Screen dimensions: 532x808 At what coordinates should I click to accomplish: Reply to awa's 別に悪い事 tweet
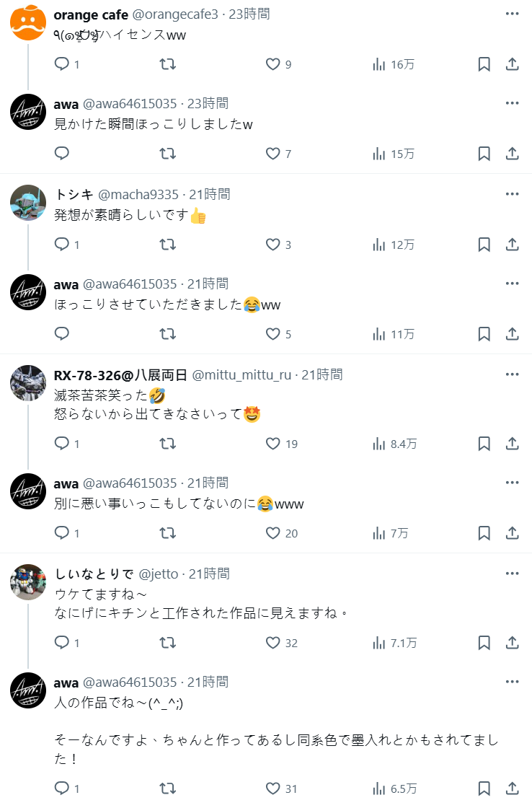pos(62,533)
